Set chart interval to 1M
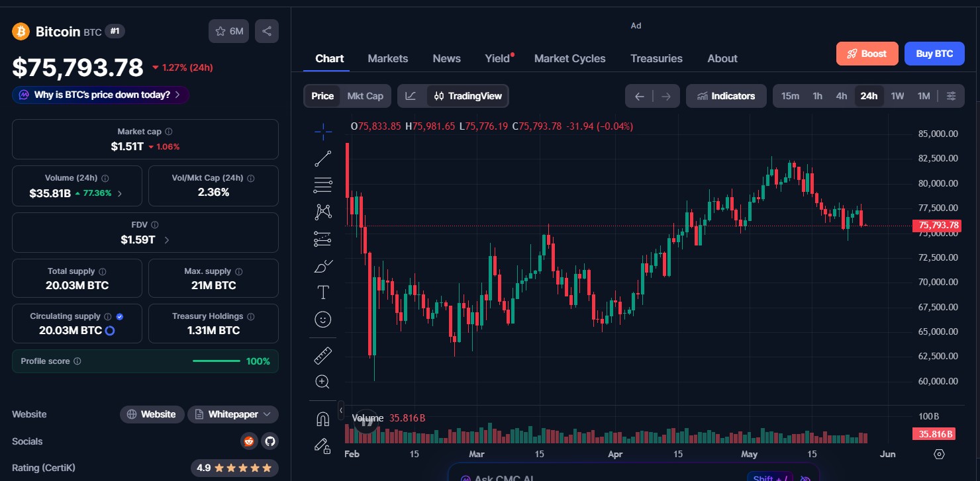 [x=924, y=96]
